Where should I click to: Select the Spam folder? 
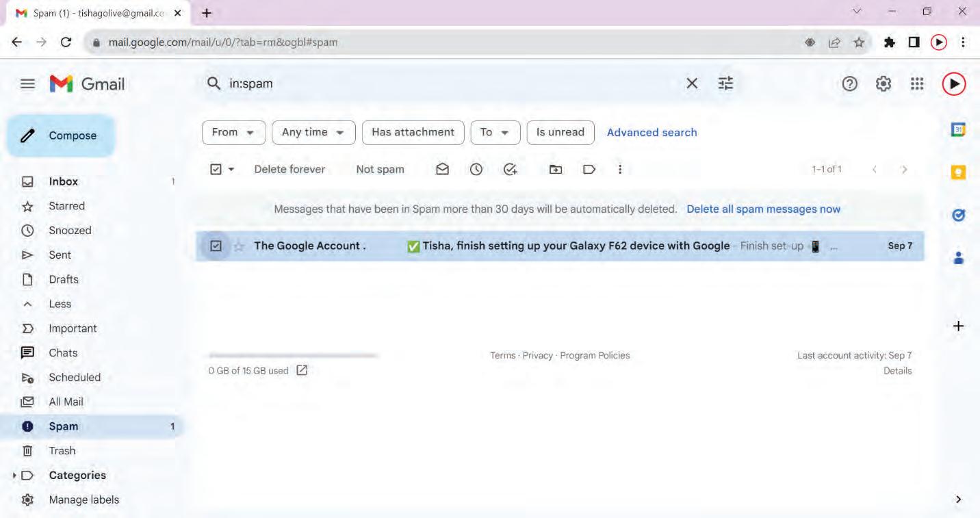coord(64,426)
